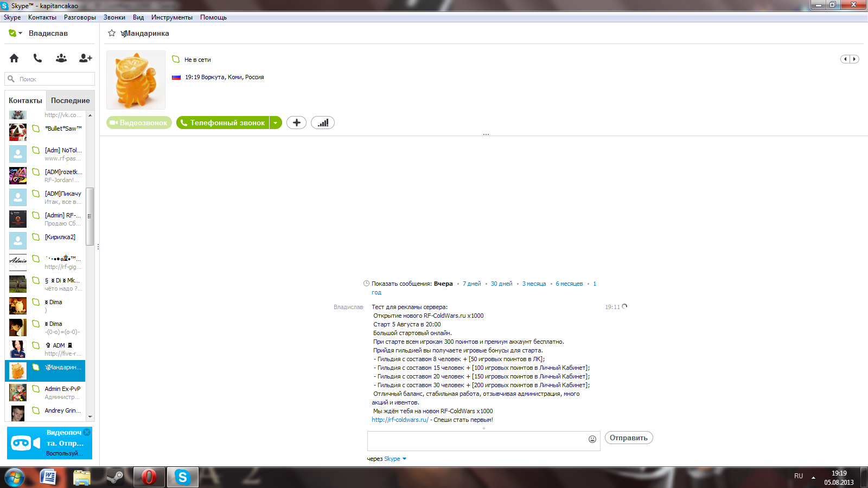Image resolution: width=868 pixels, height=488 pixels.
Task: Click the Skype taskbar icon
Action: point(182,477)
